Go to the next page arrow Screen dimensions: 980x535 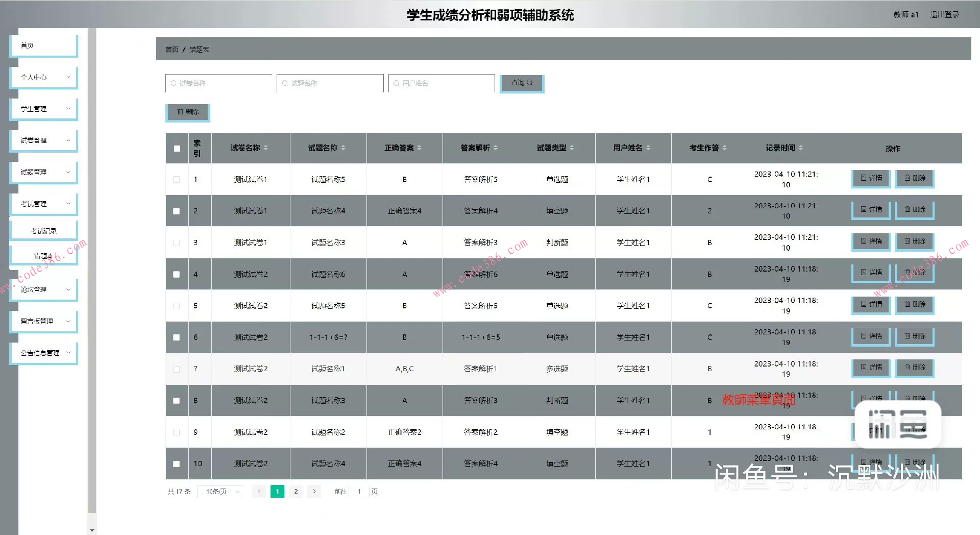[x=314, y=492]
